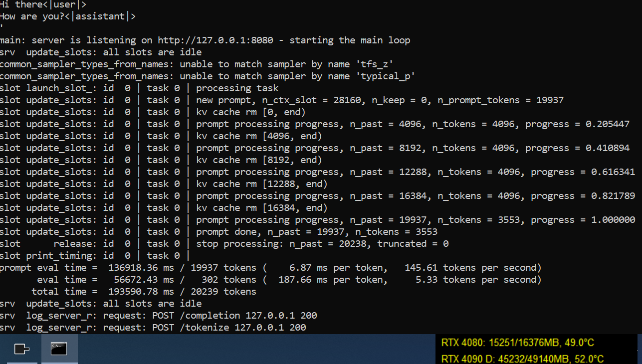Click the http://127.0.0.1:8080 server address
This screenshot has height=364, width=642.
215,40
